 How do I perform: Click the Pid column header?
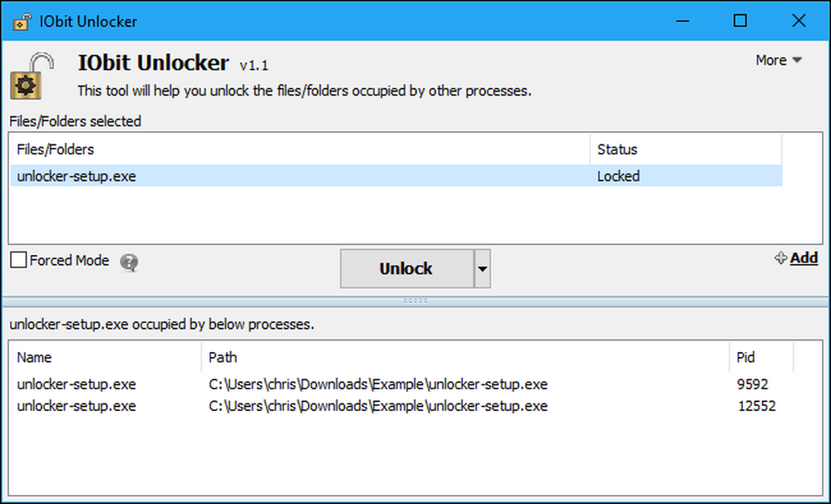(761, 357)
